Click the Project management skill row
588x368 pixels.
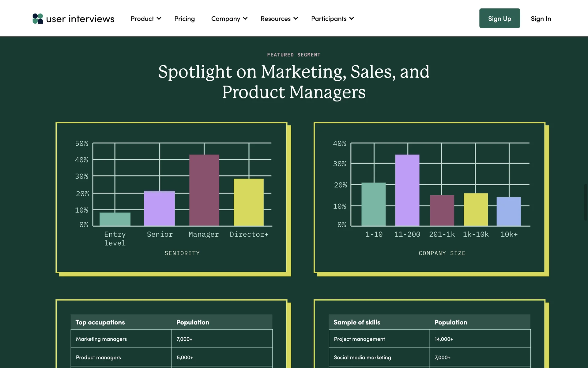(359, 339)
